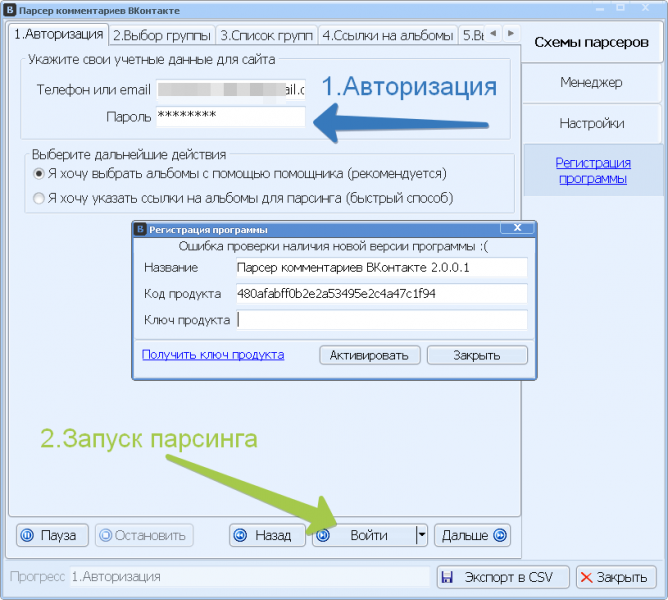Open the Менеджер side tab
This screenshot has width=668, height=600.
[591, 82]
